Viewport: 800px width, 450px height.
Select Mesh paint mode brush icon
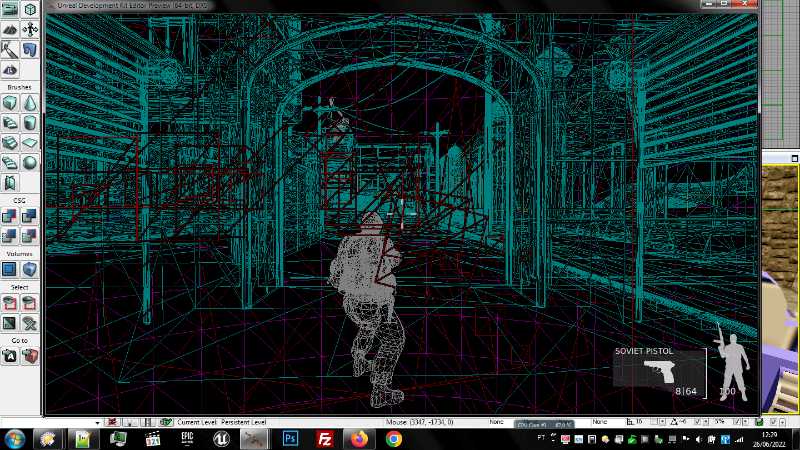[x=10, y=49]
